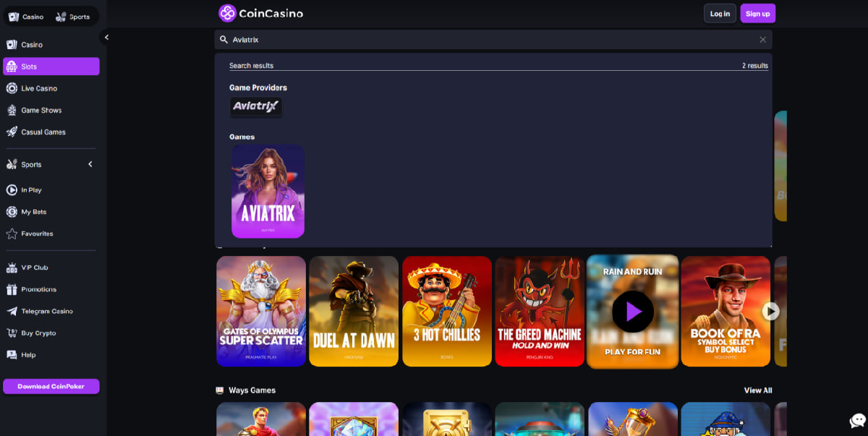Click Play For Fun on Rain and Ruin

633,352
